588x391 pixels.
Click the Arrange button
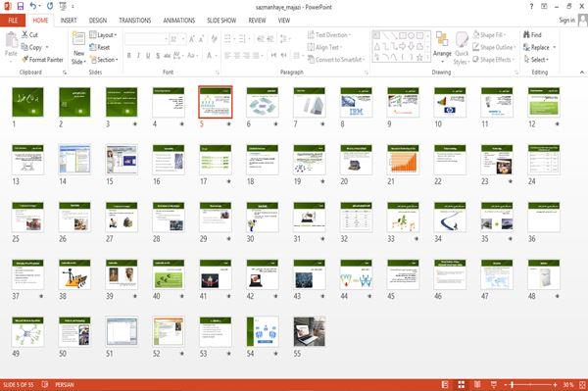pyautogui.click(x=442, y=47)
